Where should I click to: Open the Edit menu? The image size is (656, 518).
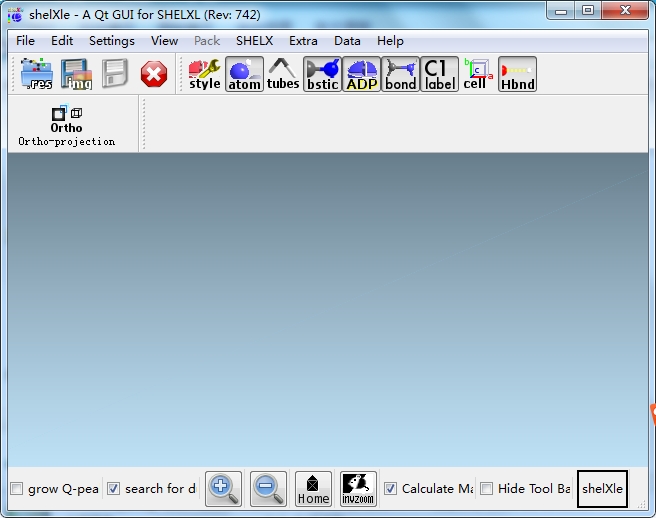pos(62,41)
